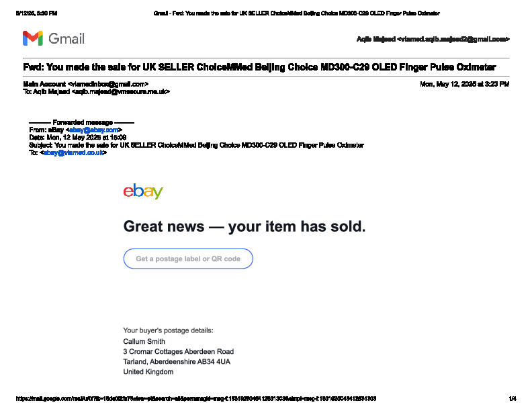
Task: Click the Aqib Majeed account address at top right
Action: (433, 40)
